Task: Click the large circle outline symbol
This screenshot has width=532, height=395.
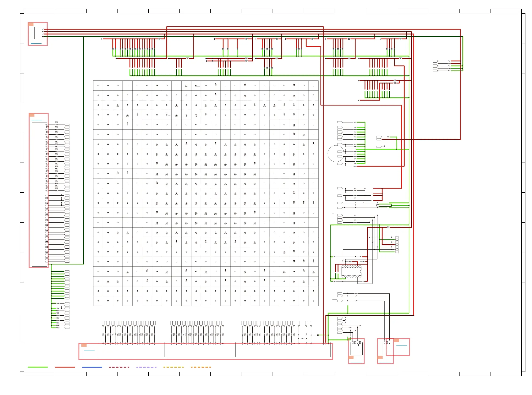Action: coord(336,154)
